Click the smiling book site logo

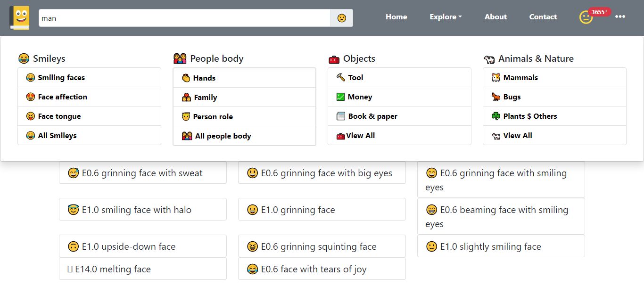[x=20, y=17]
